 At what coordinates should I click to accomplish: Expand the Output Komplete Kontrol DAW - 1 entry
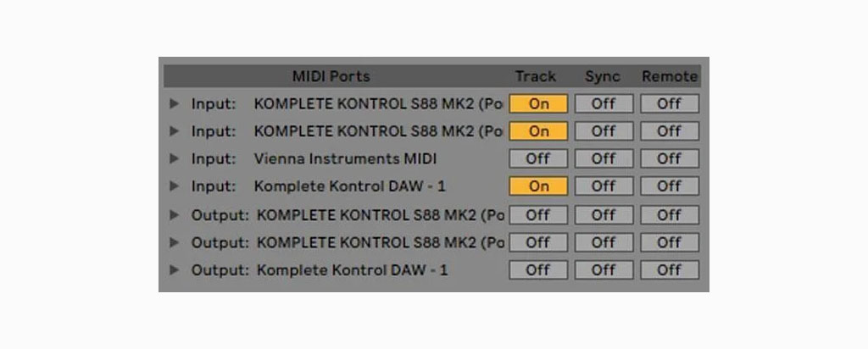point(175,270)
